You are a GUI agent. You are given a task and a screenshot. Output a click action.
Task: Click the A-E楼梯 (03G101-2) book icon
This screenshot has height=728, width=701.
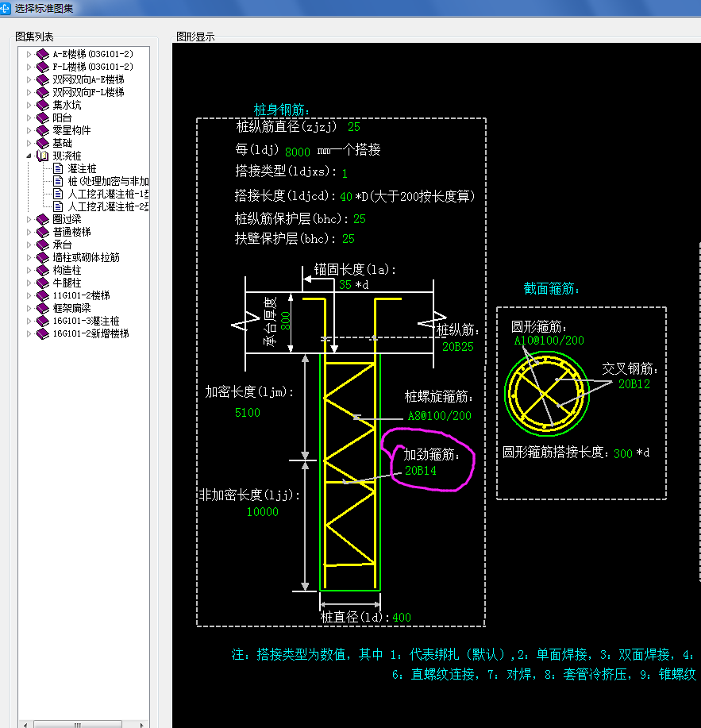[x=43, y=54]
